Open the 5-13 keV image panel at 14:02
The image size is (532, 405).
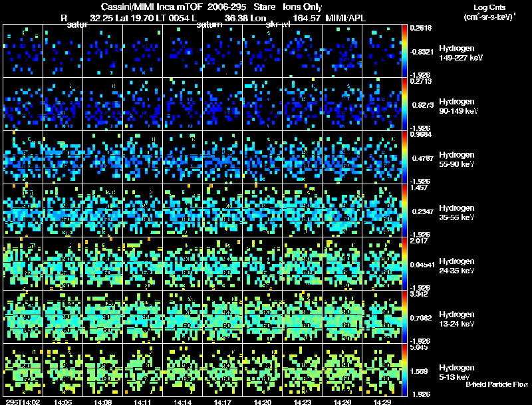(x=23, y=370)
